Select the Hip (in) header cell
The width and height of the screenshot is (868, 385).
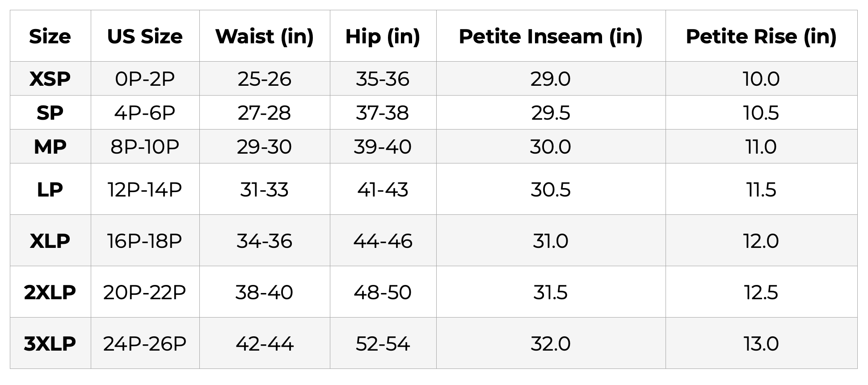383,36
